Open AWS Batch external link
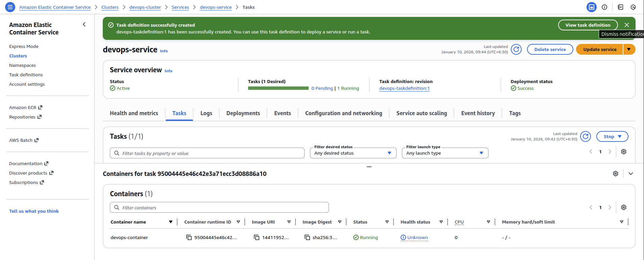 [x=24, y=140]
